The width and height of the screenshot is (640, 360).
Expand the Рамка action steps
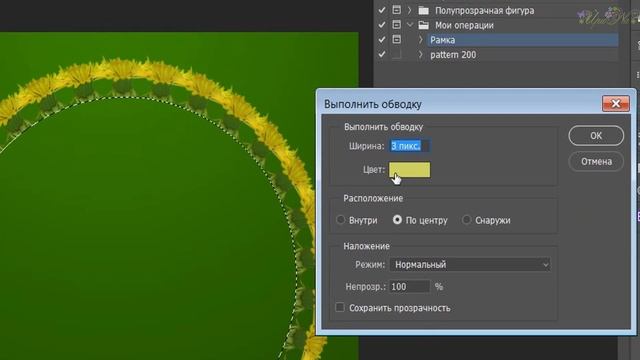click(x=420, y=40)
